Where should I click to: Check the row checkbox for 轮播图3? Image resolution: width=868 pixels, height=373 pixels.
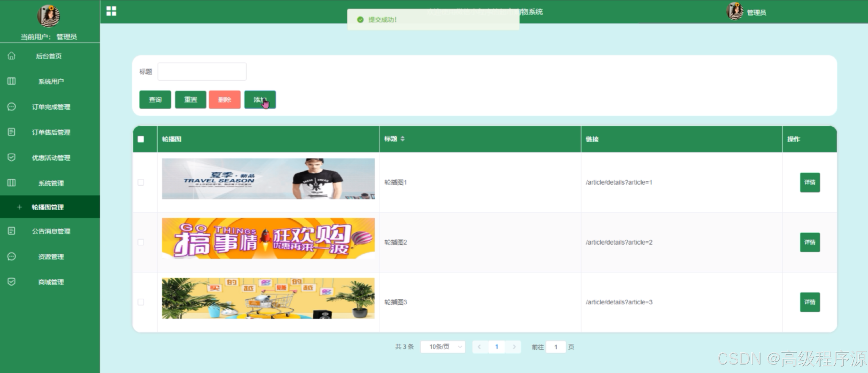click(x=141, y=302)
